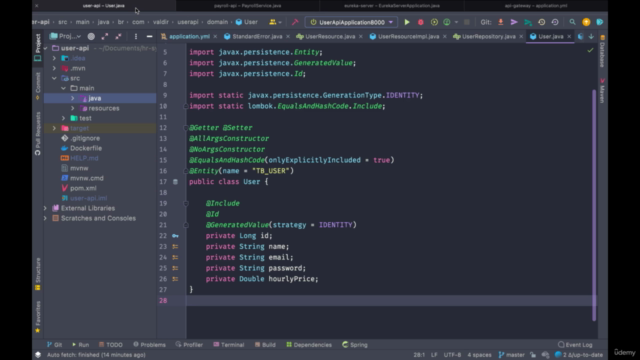Commit changes with the purple Git arrow
The width and height of the screenshot is (640, 360).
(514, 22)
